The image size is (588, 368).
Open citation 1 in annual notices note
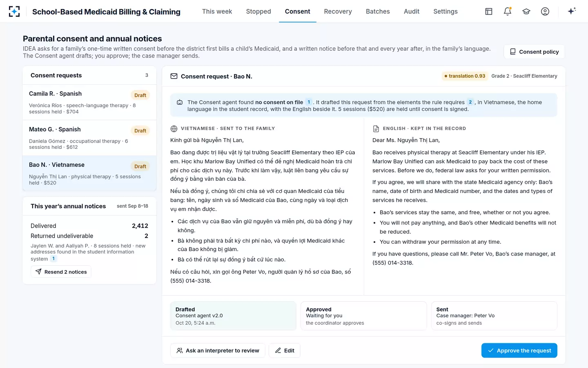click(53, 259)
